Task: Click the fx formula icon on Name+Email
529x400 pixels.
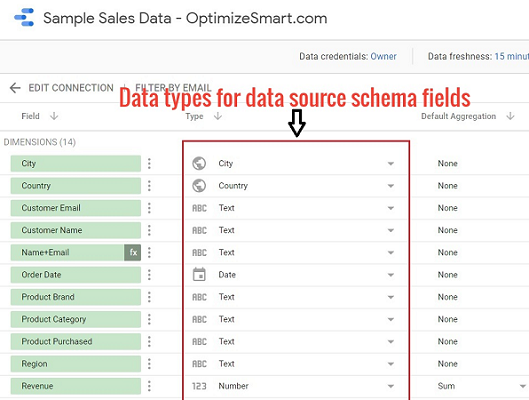Action: 133,252
